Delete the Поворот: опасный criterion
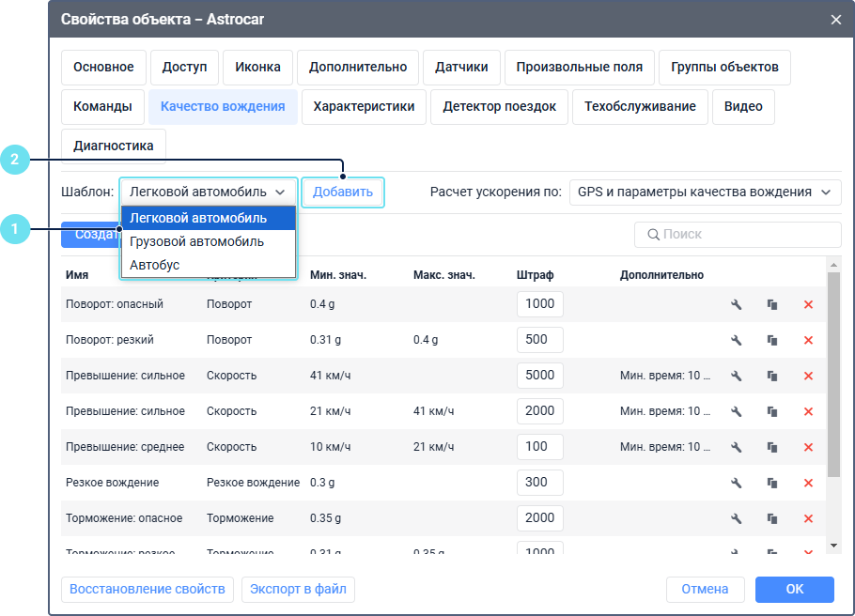The image size is (855, 616). [808, 304]
